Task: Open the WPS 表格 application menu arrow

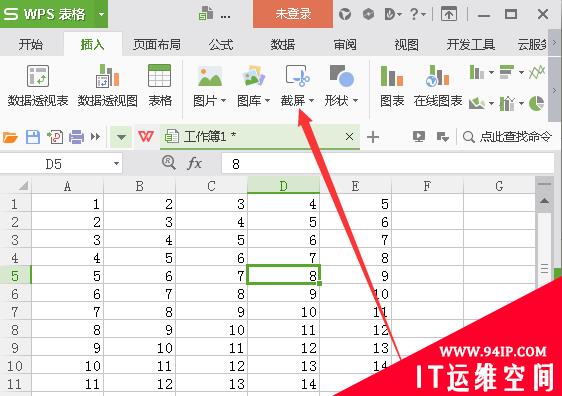Action: pos(101,14)
